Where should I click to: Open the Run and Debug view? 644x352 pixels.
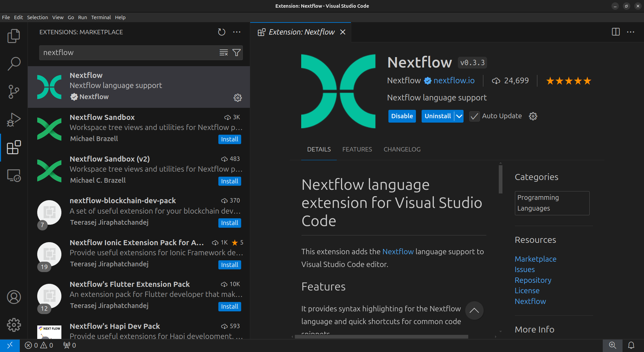click(14, 119)
